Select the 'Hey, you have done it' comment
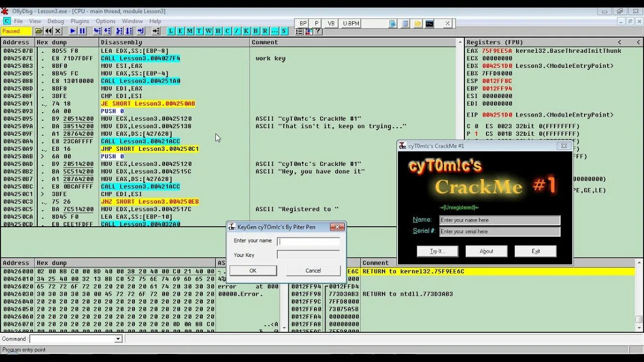644x362 pixels. point(310,171)
